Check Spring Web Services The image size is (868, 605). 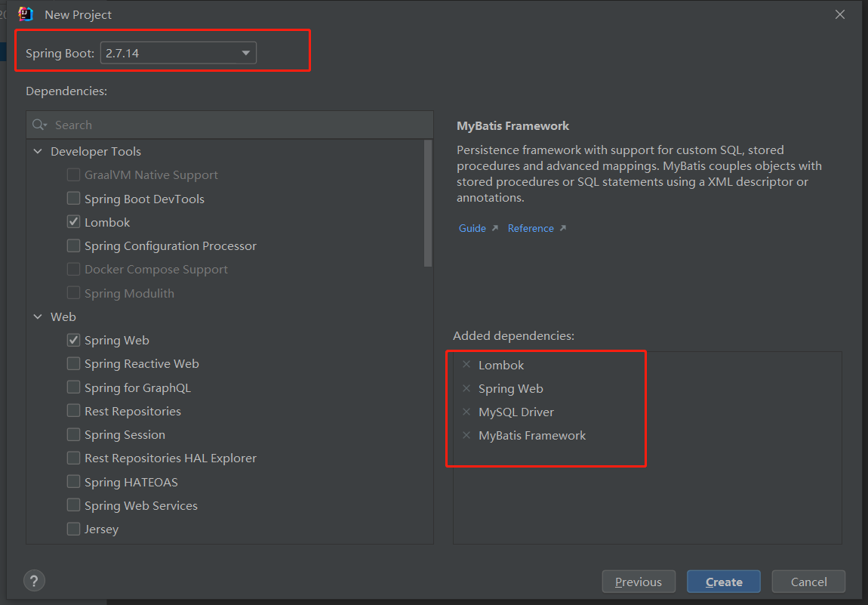click(73, 505)
